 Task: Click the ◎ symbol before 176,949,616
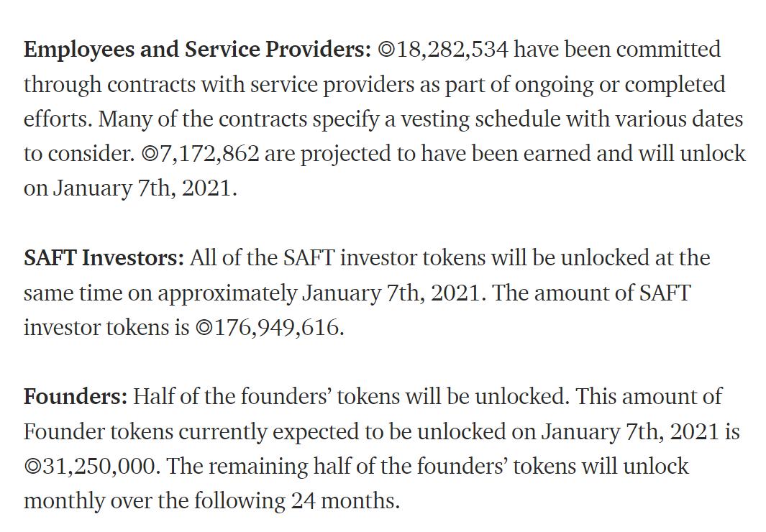click(x=204, y=328)
